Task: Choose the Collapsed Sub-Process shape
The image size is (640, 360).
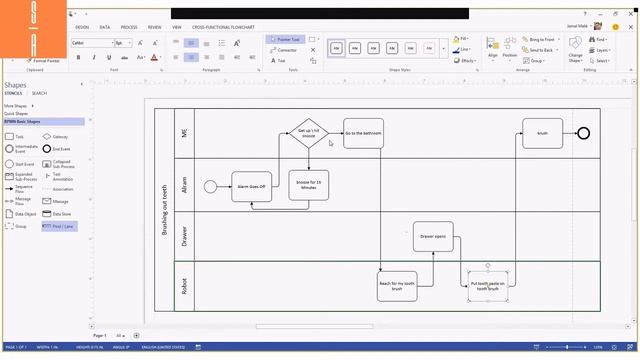Action: pos(58,164)
